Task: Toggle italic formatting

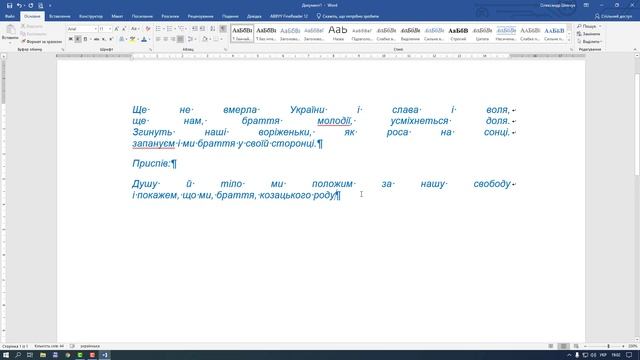Action: click(x=78, y=39)
